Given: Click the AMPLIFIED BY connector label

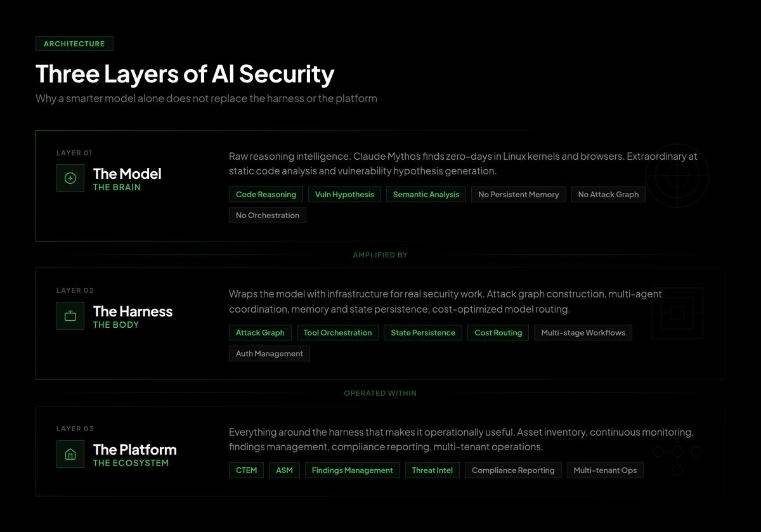Looking at the screenshot, I should pos(380,255).
